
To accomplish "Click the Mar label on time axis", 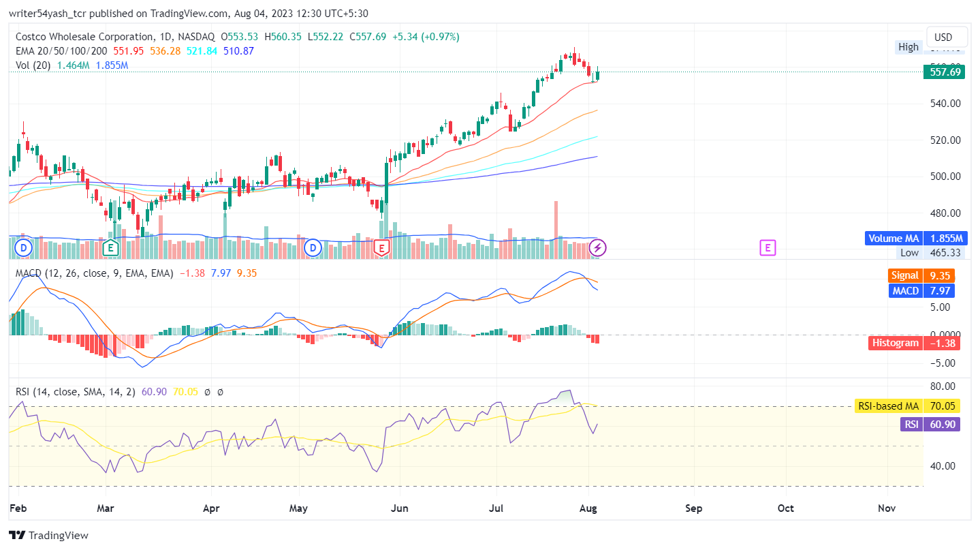I will click(x=106, y=508).
